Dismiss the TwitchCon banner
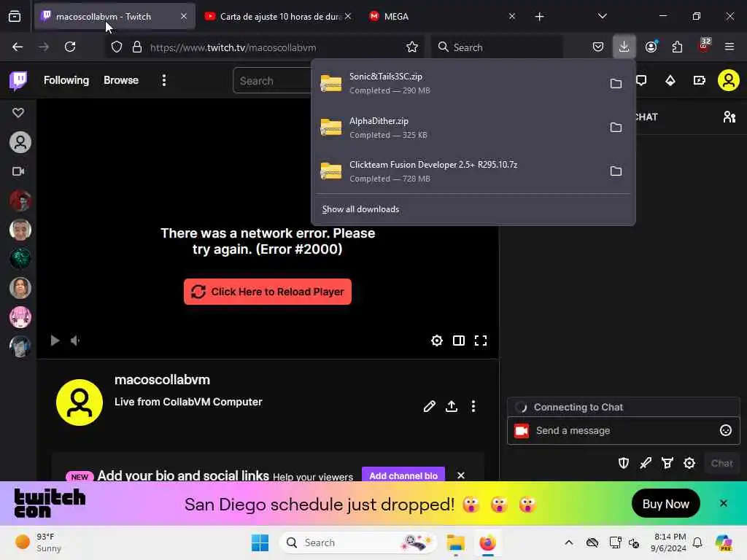This screenshot has height=560, width=747. 724,503
